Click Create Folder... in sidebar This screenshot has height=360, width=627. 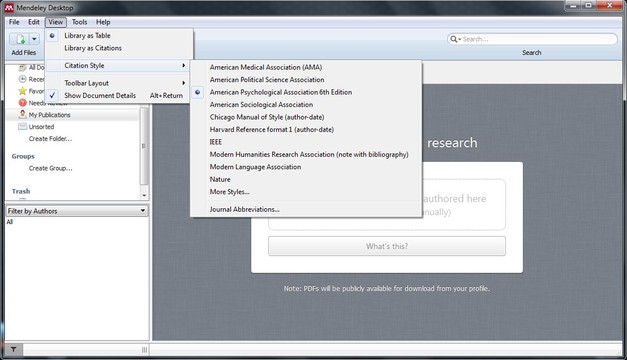coord(50,139)
